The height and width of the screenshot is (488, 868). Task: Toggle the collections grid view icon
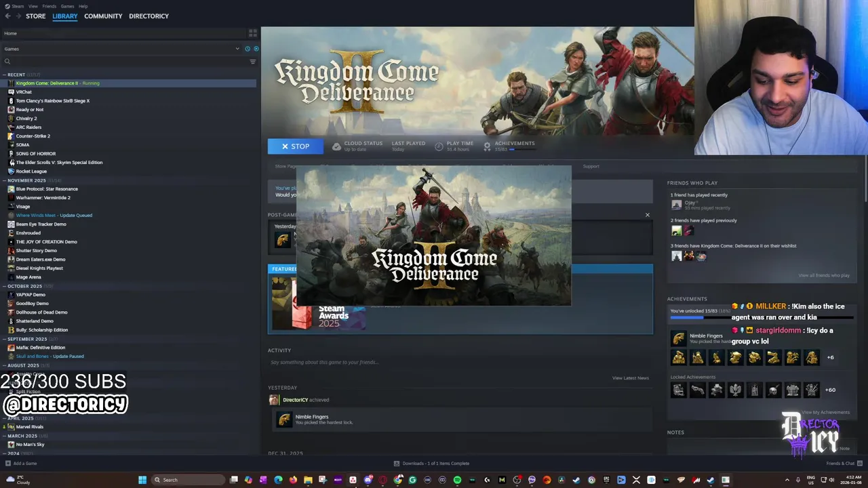pyautogui.click(x=253, y=33)
